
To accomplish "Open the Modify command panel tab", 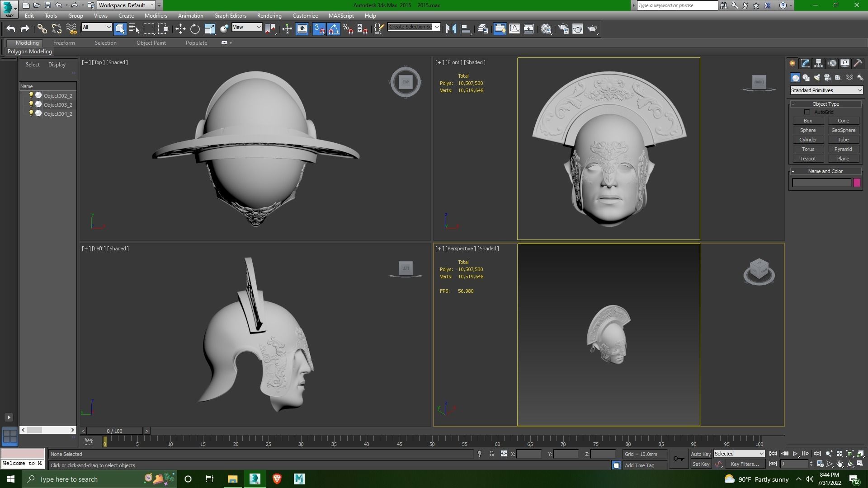I will click(805, 63).
